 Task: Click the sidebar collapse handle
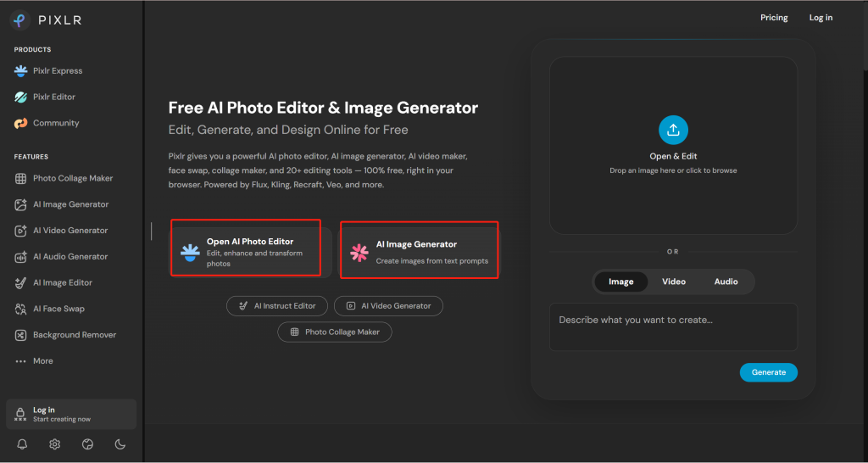tap(151, 231)
